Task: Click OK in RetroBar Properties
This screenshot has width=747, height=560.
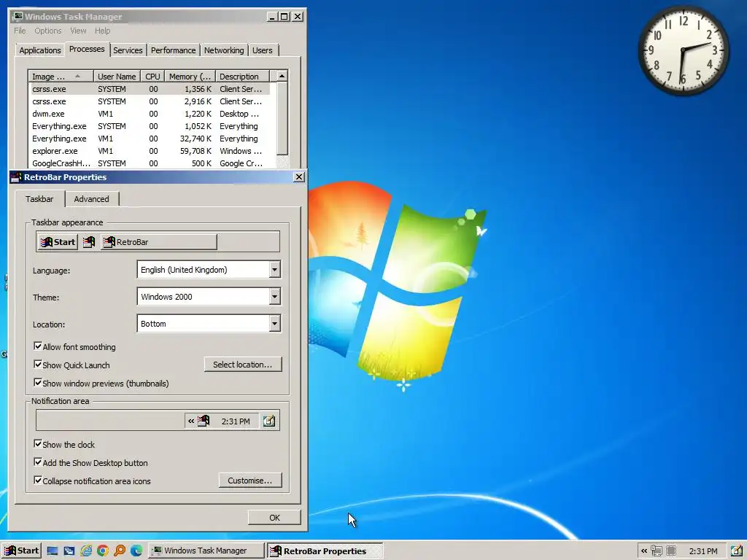Action: click(274, 518)
